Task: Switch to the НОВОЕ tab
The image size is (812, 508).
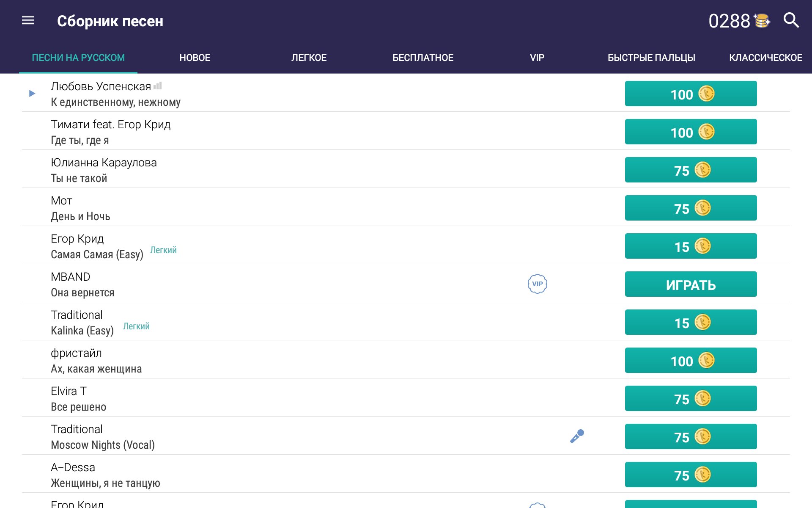Action: [x=195, y=58]
